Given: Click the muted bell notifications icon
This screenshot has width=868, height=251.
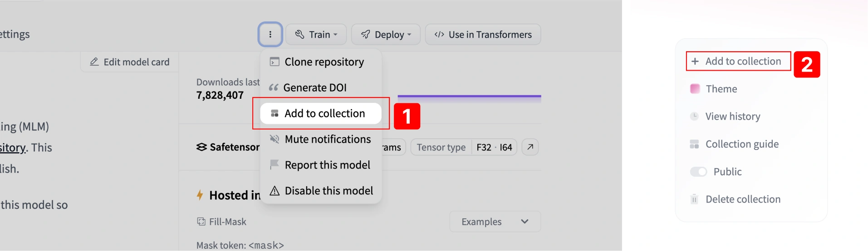Looking at the screenshot, I should click(275, 139).
